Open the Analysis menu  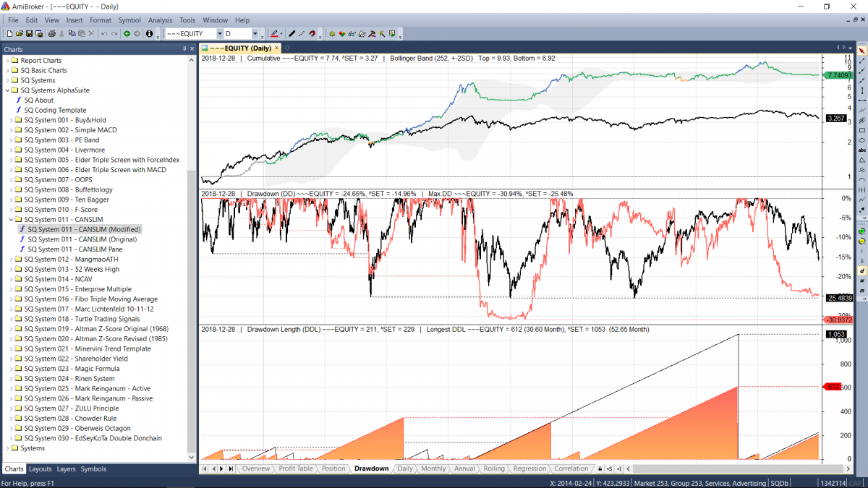pos(160,20)
